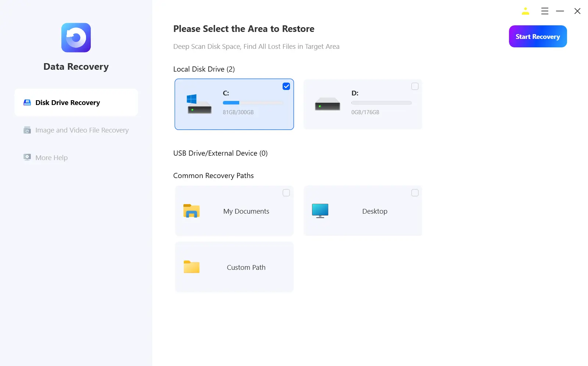
Task: Click the Deep Scan Disk Space subtitle
Action: (x=256, y=47)
